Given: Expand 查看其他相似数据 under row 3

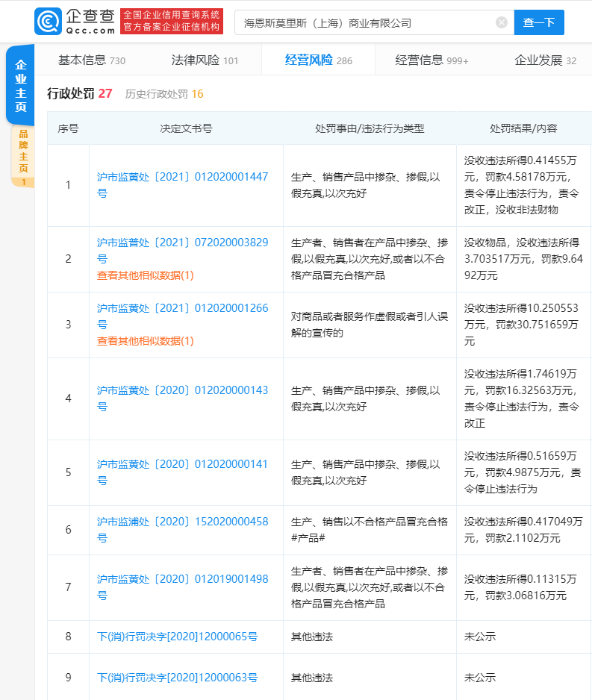Looking at the screenshot, I should 145,341.
